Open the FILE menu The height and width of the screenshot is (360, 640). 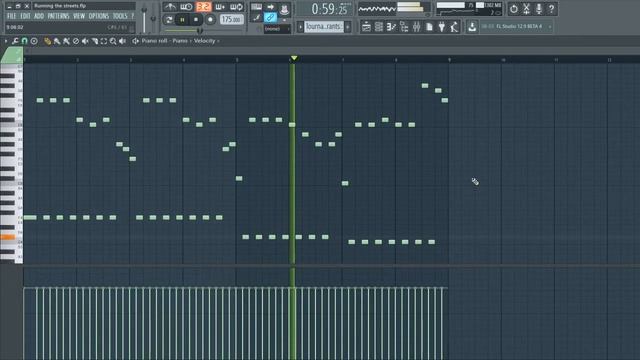click(x=11, y=16)
